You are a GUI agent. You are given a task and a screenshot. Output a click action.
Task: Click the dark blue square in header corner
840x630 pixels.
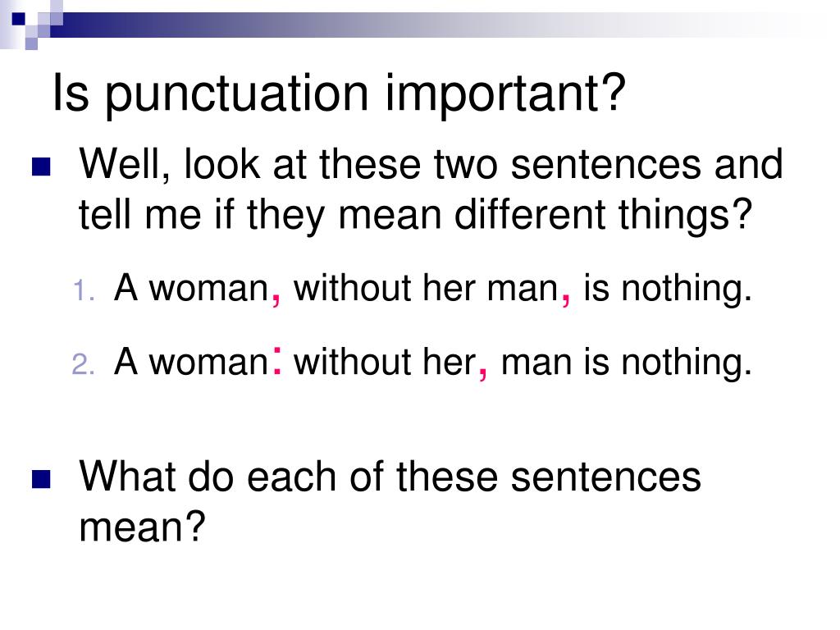(18, 19)
